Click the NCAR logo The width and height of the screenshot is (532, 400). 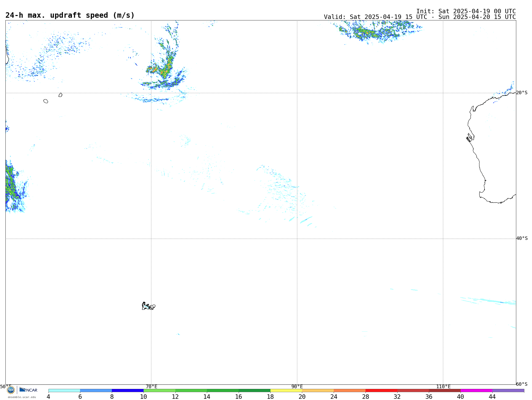pyautogui.click(x=28, y=390)
